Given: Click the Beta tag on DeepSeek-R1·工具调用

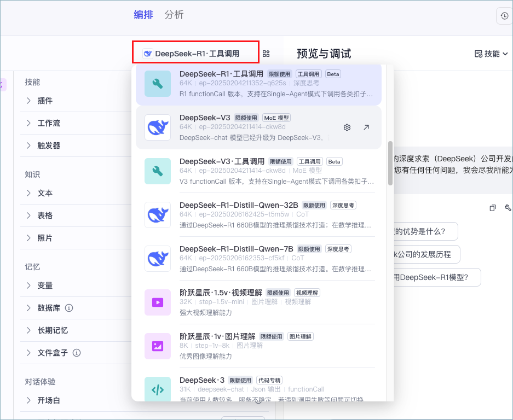Looking at the screenshot, I should tap(333, 74).
